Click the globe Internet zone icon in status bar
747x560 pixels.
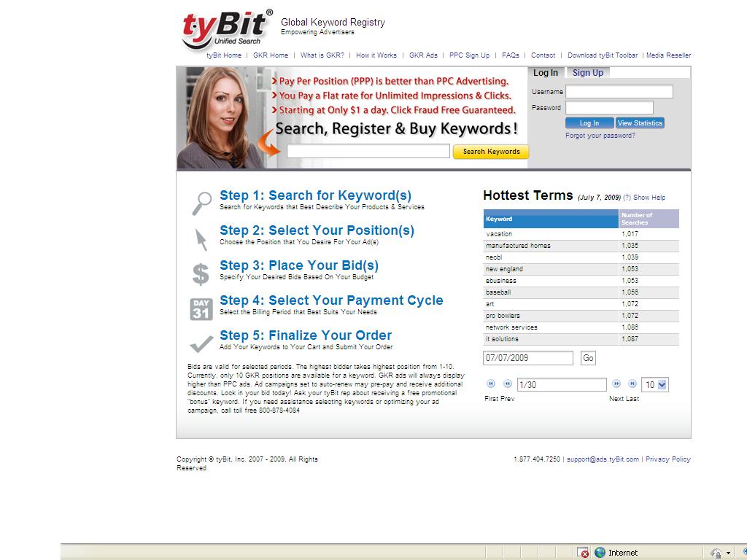[600, 553]
